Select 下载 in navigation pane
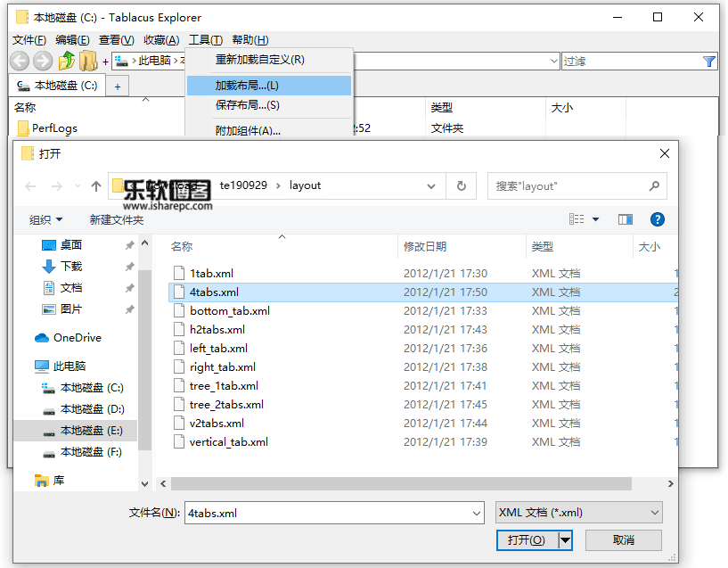 pyautogui.click(x=71, y=266)
